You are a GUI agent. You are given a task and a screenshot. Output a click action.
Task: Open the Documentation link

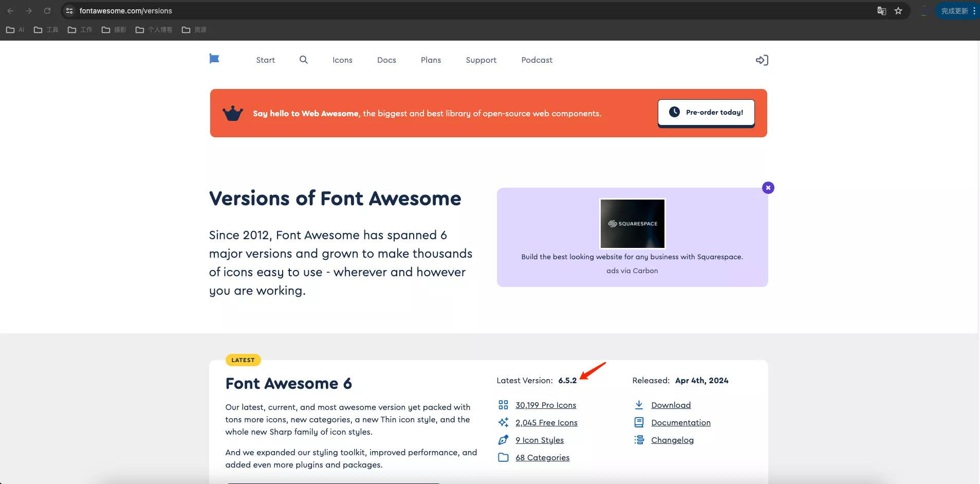tap(681, 423)
